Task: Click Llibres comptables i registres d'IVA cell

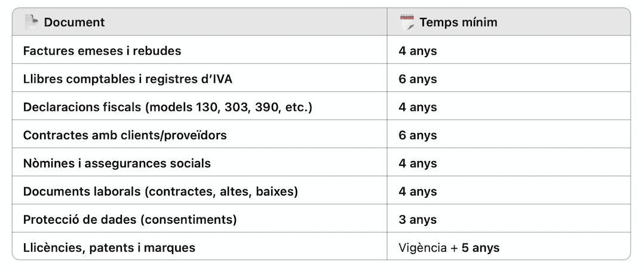Action: click(200, 79)
